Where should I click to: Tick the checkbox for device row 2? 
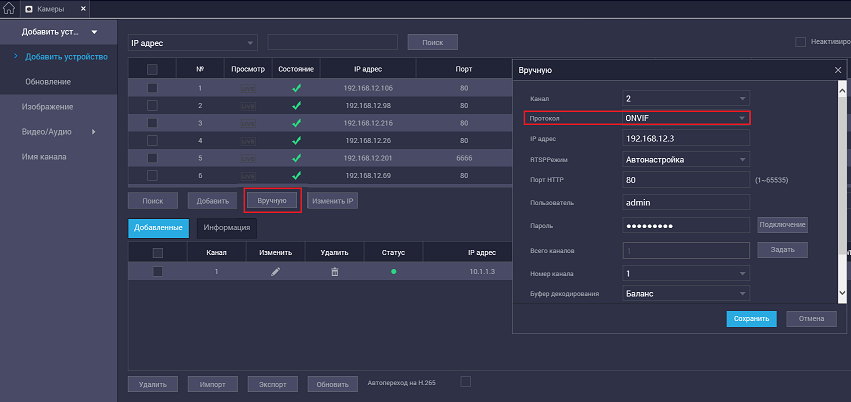[153, 105]
